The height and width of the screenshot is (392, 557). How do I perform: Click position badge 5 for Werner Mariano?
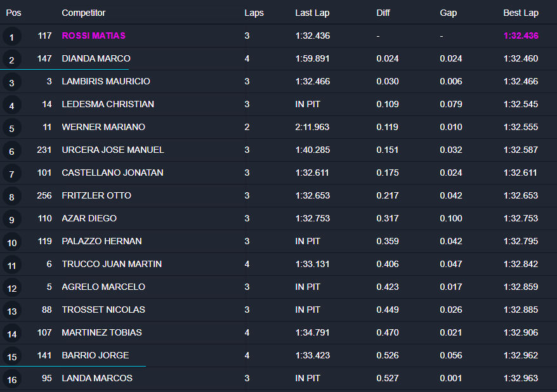[x=11, y=128]
